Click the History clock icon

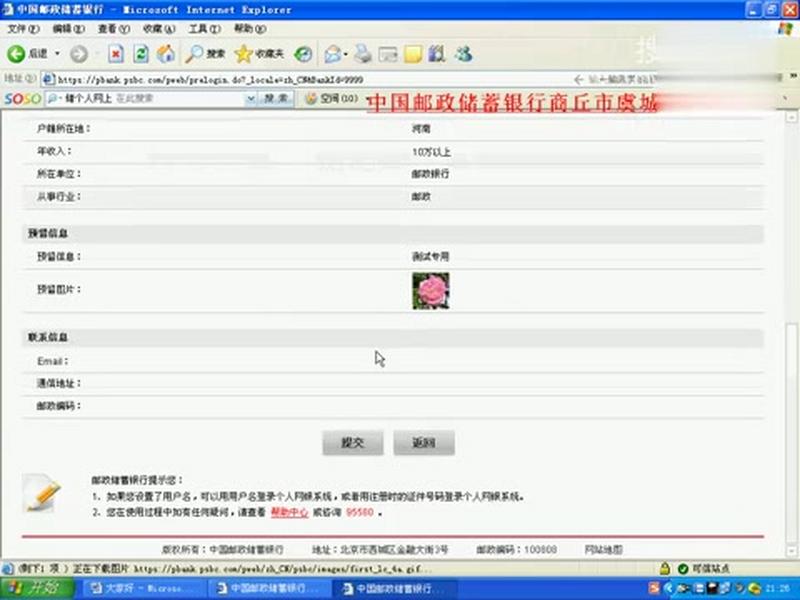pos(303,57)
